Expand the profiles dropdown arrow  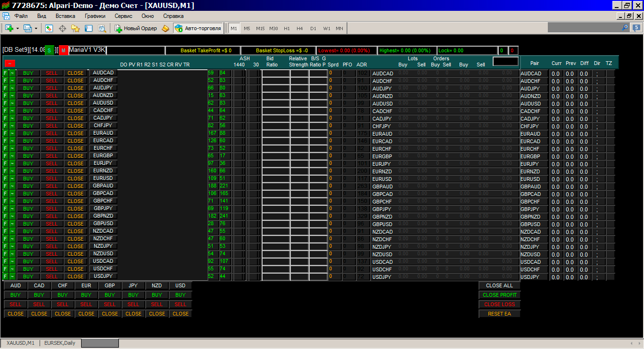click(x=36, y=28)
